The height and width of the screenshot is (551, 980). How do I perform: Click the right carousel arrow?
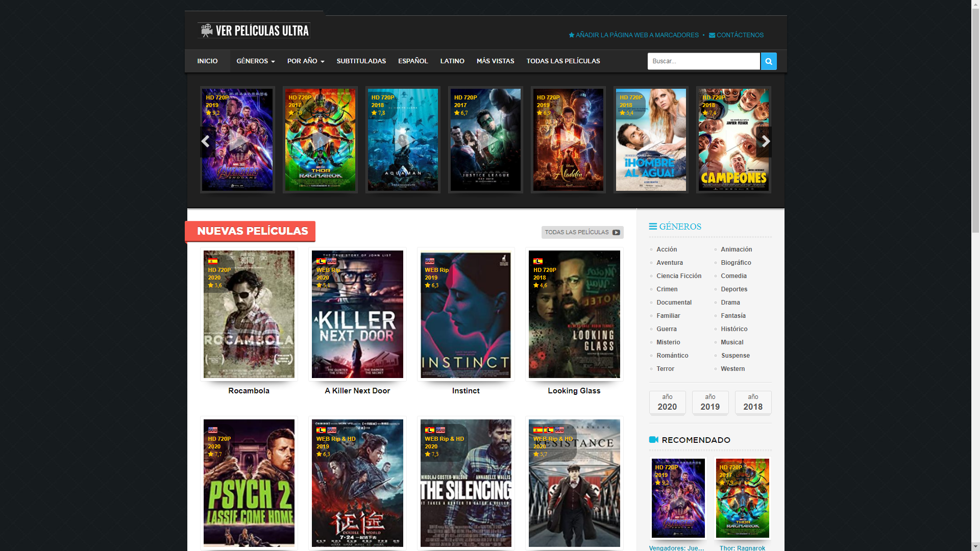[765, 141]
